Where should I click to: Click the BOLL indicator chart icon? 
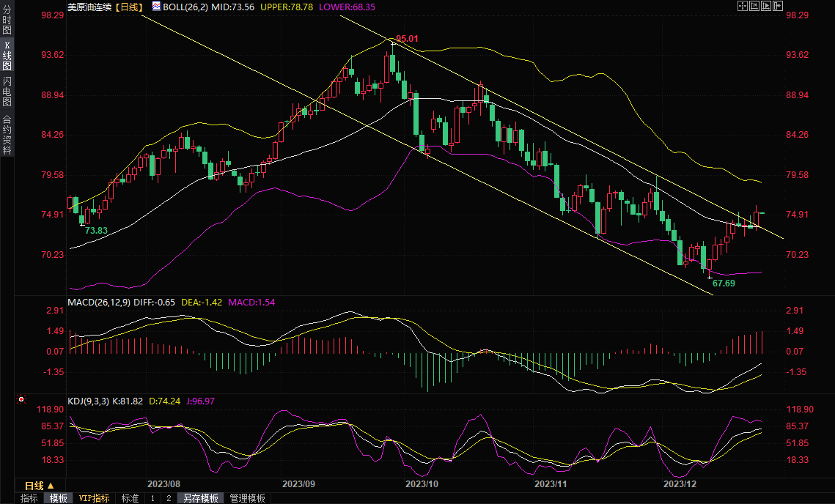pyautogui.click(x=155, y=6)
